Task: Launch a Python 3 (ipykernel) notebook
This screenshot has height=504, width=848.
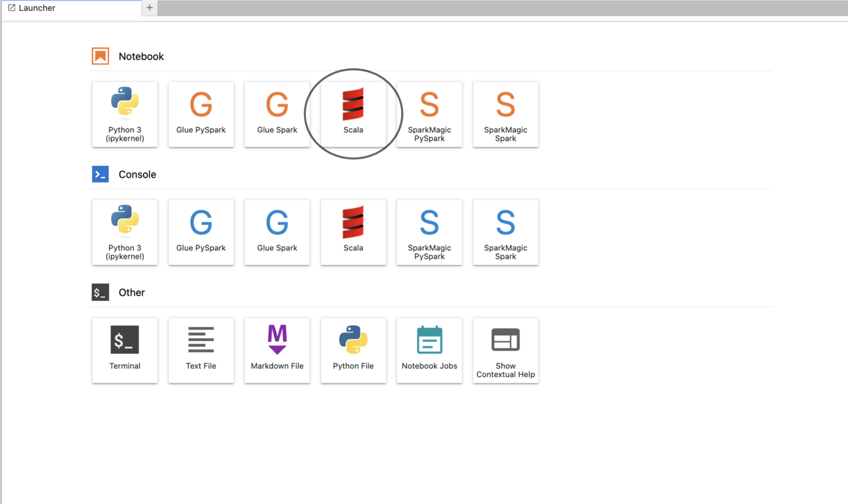Action: point(124,114)
